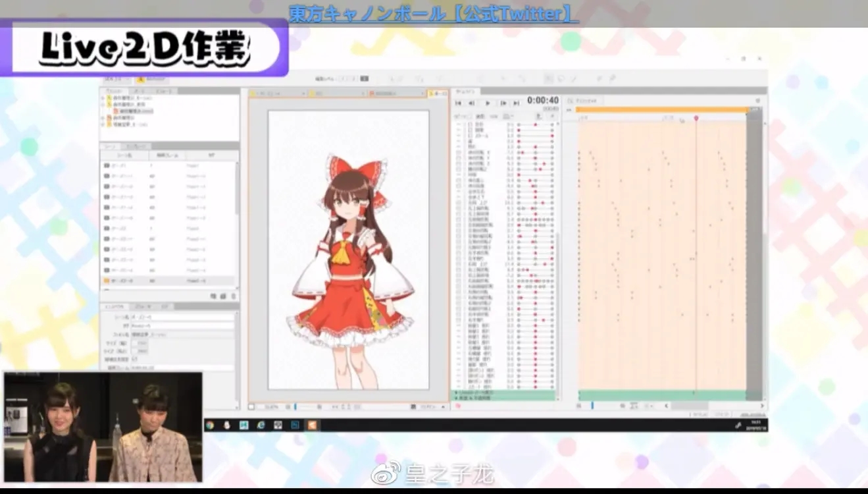This screenshot has width=868, height=494.
Task: Click the timeline horizontal scrollbar
Action: click(x=690, y=406)
